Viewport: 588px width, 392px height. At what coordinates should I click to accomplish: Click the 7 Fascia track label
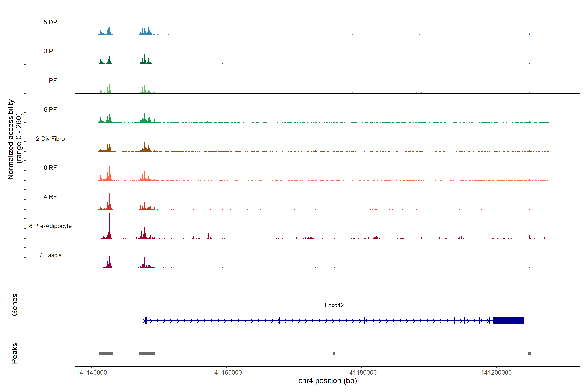(50, 255)
